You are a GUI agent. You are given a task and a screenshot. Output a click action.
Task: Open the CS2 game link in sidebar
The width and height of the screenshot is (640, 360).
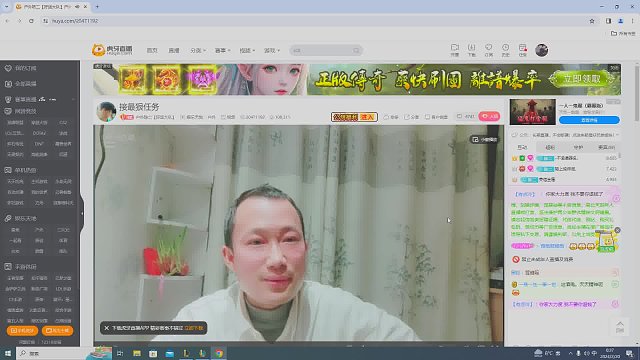tap(63, 122)
